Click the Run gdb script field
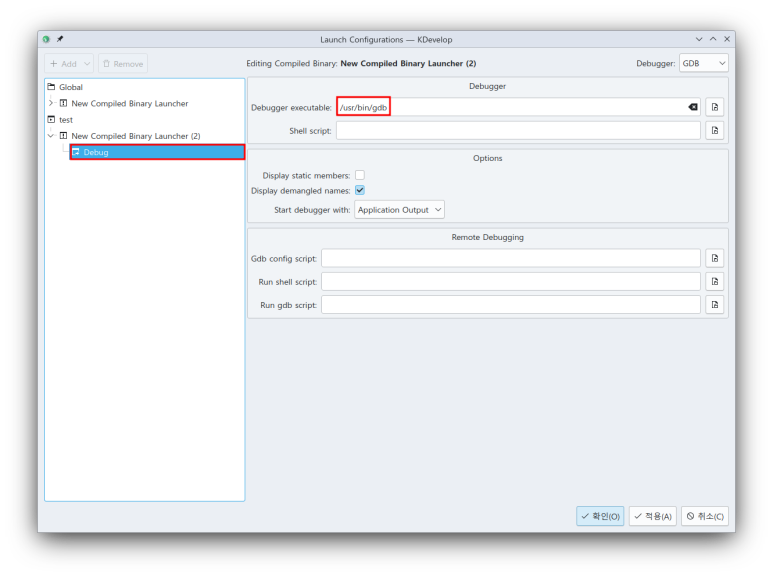The width and height of the screenshot is (773, 577). pos(511,305)
